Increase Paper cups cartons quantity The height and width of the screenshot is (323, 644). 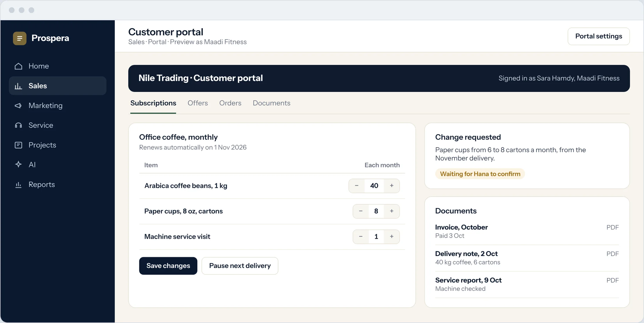(x=392, y=211)
